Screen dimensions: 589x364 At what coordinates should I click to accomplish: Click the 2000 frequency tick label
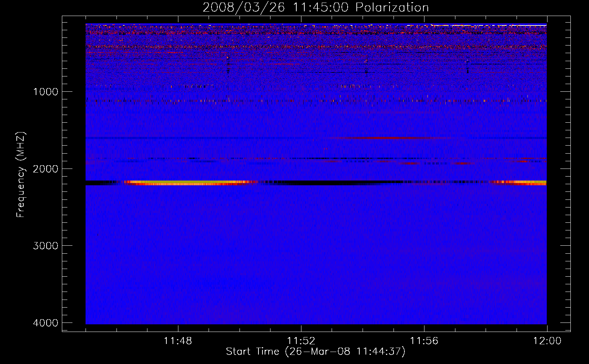click(46, 169)
